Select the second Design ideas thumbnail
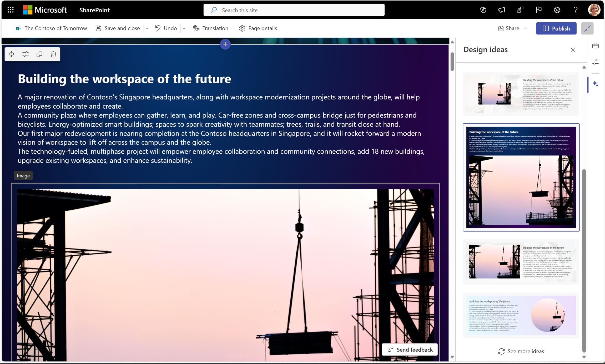This screenshot has height=364, width=605. (x=521, y=177)
